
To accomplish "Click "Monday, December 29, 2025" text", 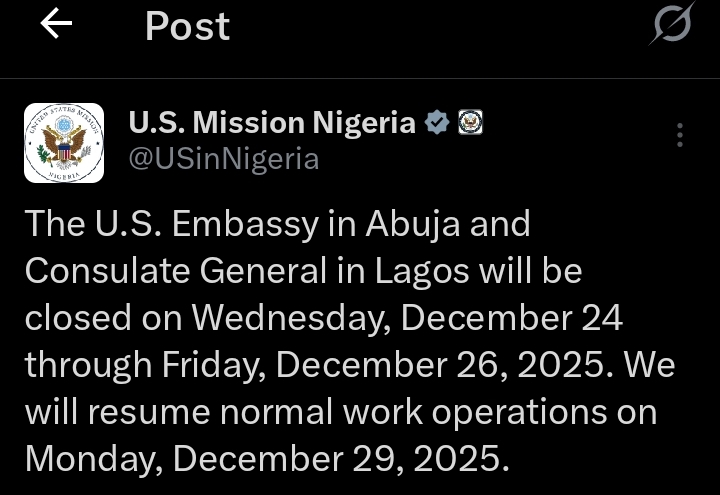I will [x=266, y=459].
